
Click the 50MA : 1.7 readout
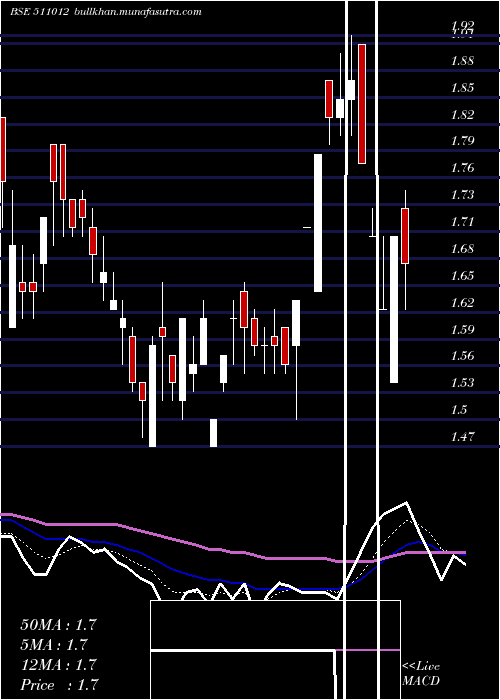(x=58, y=625)
